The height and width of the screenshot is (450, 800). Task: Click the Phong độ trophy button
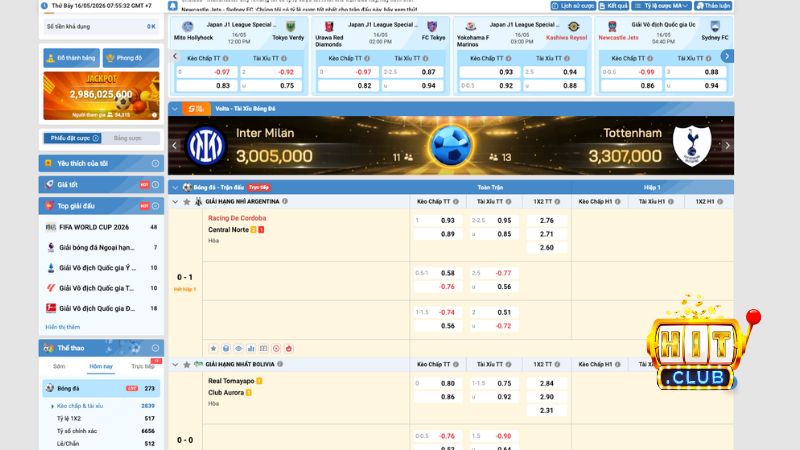coord(131,58)
